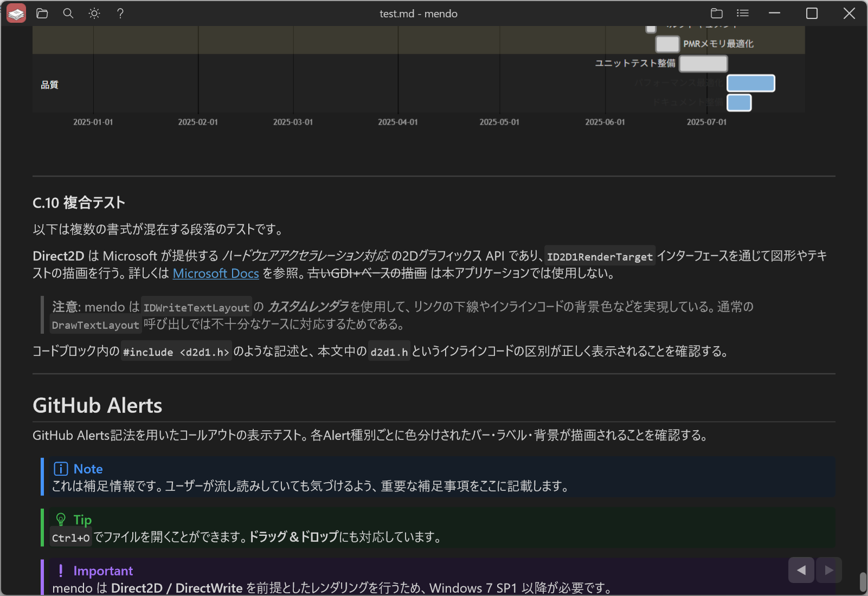The width and height of the screenshot is (868, 596).
Task: Minimize the mendo window
Action: (x=774, y=14)
